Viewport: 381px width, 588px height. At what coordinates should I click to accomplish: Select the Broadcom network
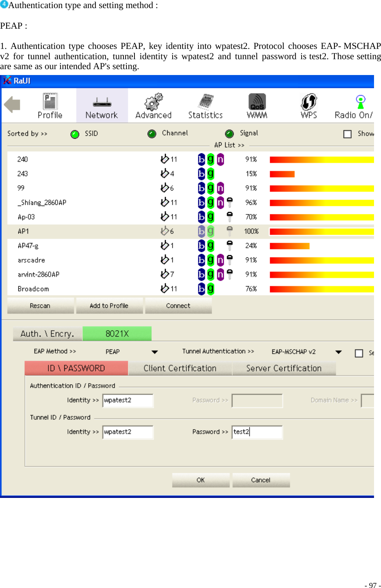click(191, 289)
